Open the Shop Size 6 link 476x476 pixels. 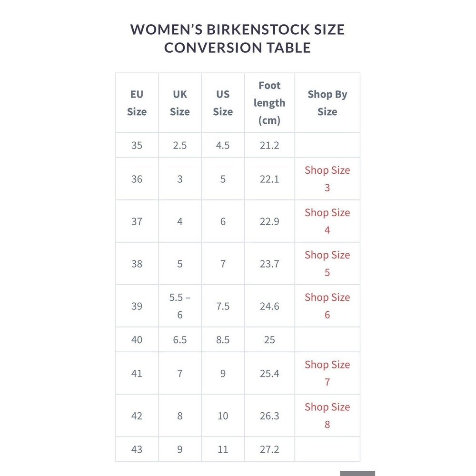[327, 306]
